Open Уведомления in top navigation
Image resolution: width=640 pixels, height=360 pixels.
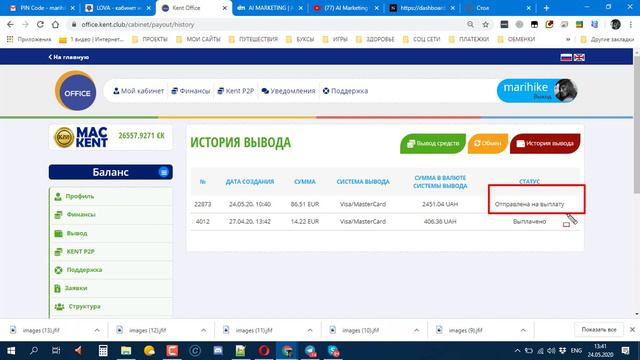[288, 91]
